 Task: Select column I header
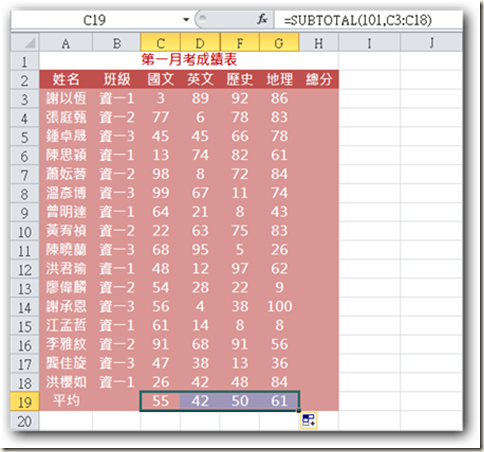pyautogui.click(x=369, y=42)
